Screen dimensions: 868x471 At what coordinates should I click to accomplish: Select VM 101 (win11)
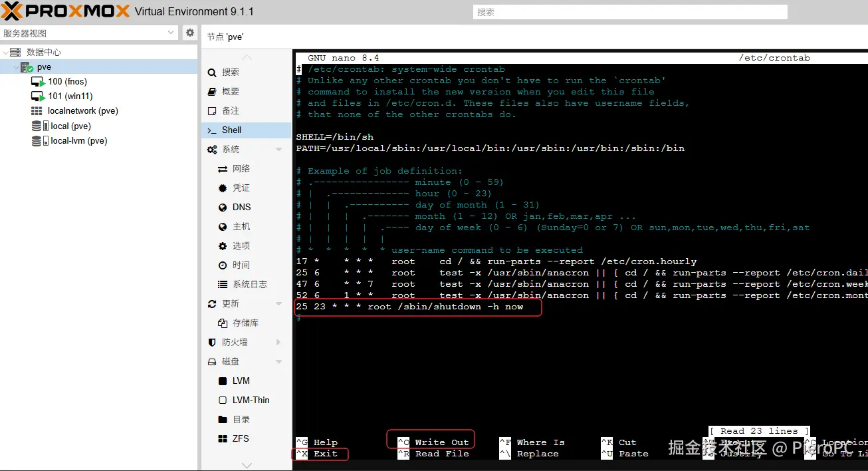point(70,96)
